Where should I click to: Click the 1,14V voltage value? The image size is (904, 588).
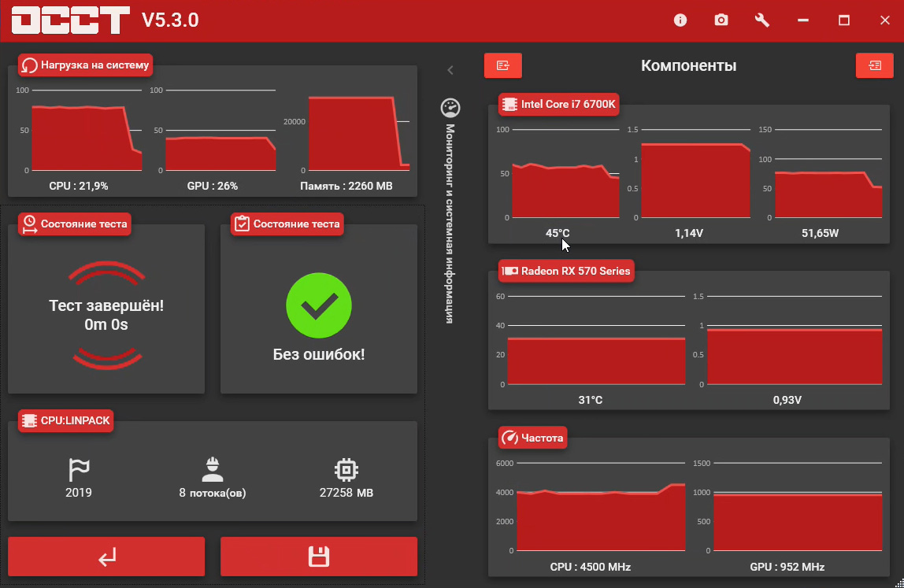(x=689, y=234)
